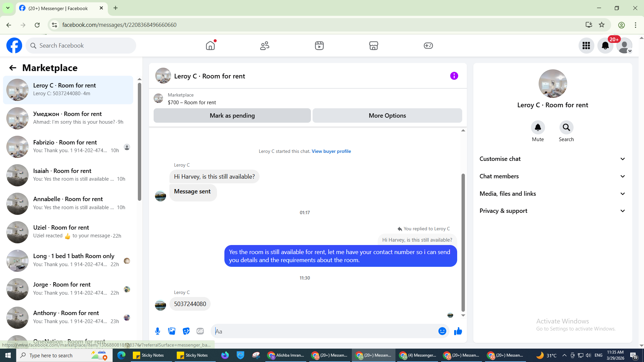This screenshot has height=362, width=644.
Task: Open the Marketplace storefront icon
Action: click(374, 46)
